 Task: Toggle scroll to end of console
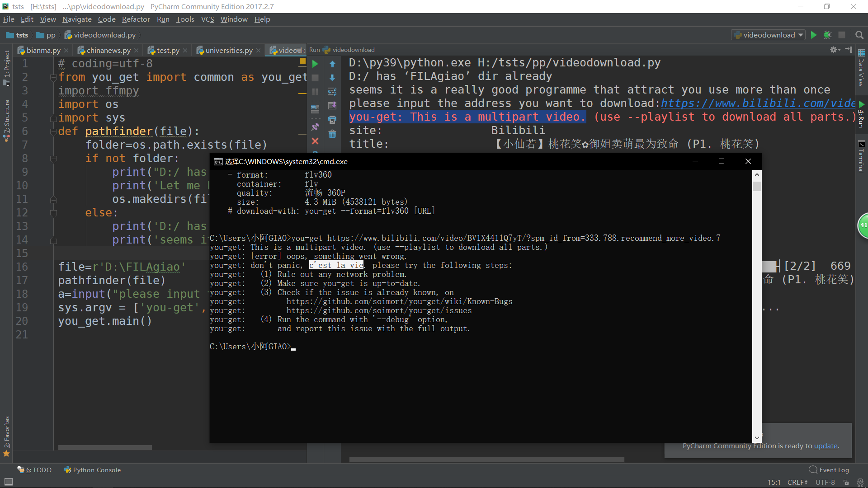pos(332,106)
